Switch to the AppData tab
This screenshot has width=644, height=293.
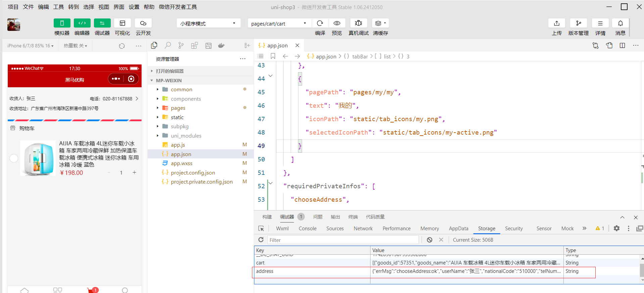click(x=458, y=228)
